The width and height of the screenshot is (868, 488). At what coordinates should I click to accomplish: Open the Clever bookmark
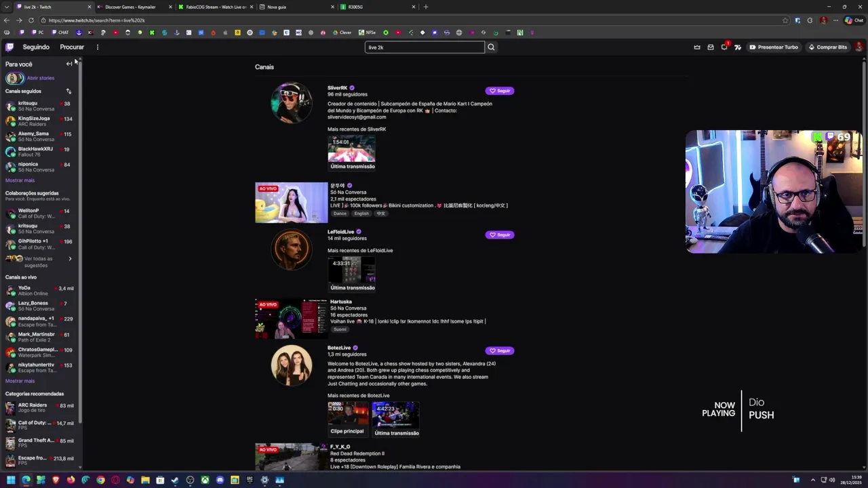coord(342,33)
